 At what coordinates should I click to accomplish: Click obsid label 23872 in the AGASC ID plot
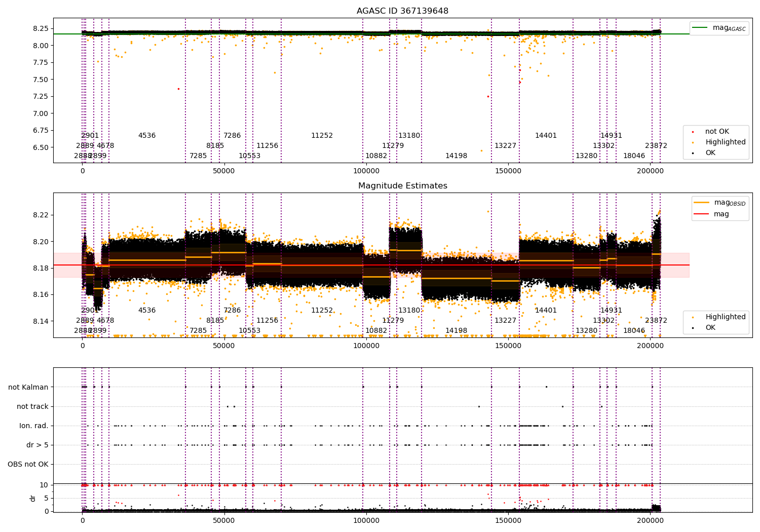click(x=656, y=145)
